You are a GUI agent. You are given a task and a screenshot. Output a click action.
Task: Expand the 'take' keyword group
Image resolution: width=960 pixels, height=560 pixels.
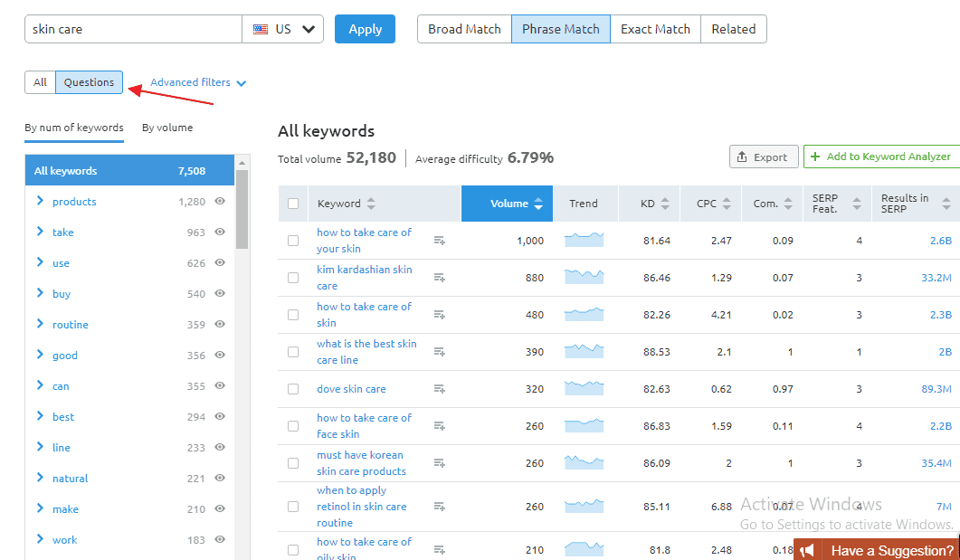pyautogui.click(x=40, y=233)
